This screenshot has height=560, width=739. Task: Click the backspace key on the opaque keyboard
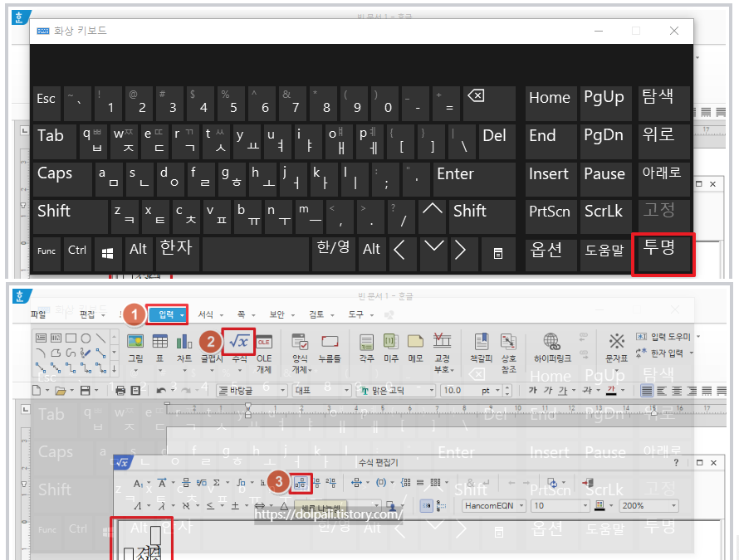(489, 103)
